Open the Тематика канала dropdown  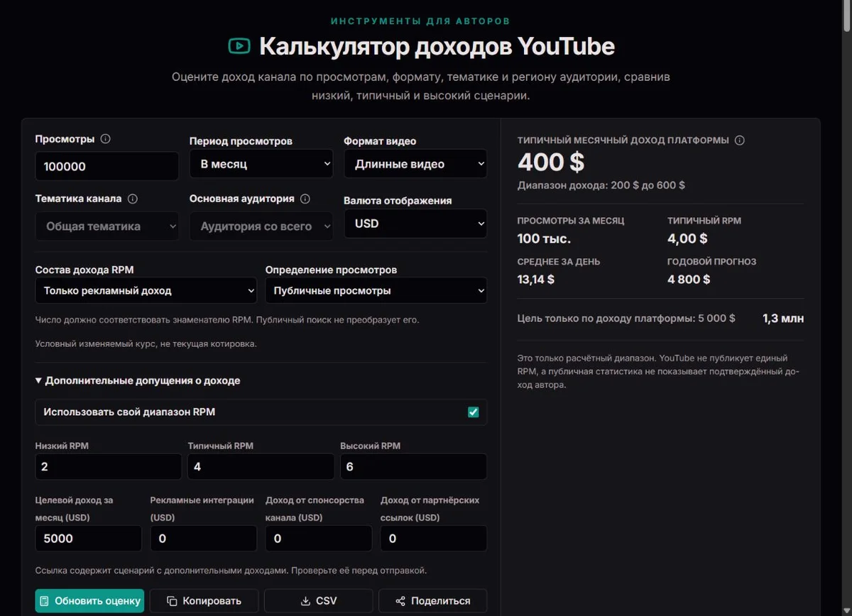[107, 226]
